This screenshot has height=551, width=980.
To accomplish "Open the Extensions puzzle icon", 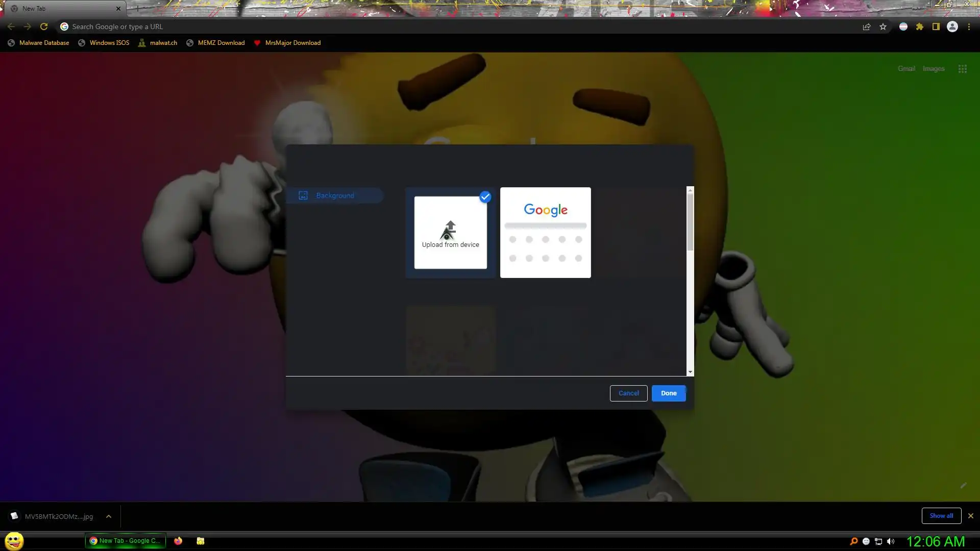I will [920, 27].
